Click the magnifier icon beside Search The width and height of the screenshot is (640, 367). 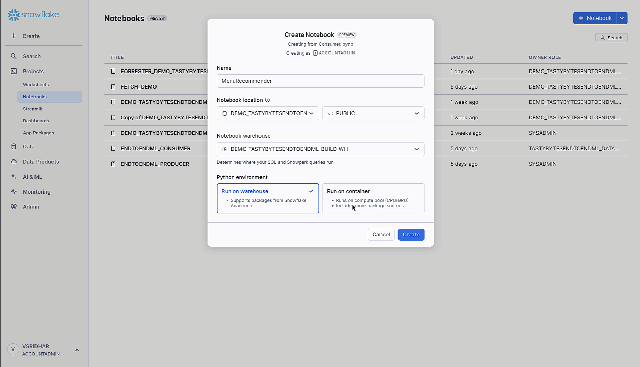point(13,56)
